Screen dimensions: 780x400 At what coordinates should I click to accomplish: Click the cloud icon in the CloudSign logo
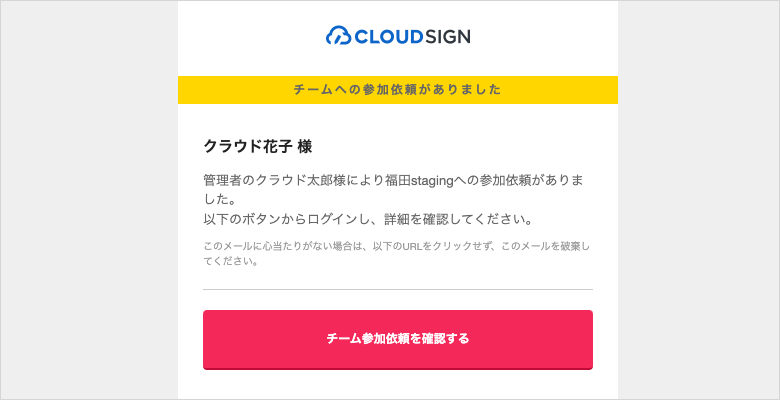click(x=338, y=36)
